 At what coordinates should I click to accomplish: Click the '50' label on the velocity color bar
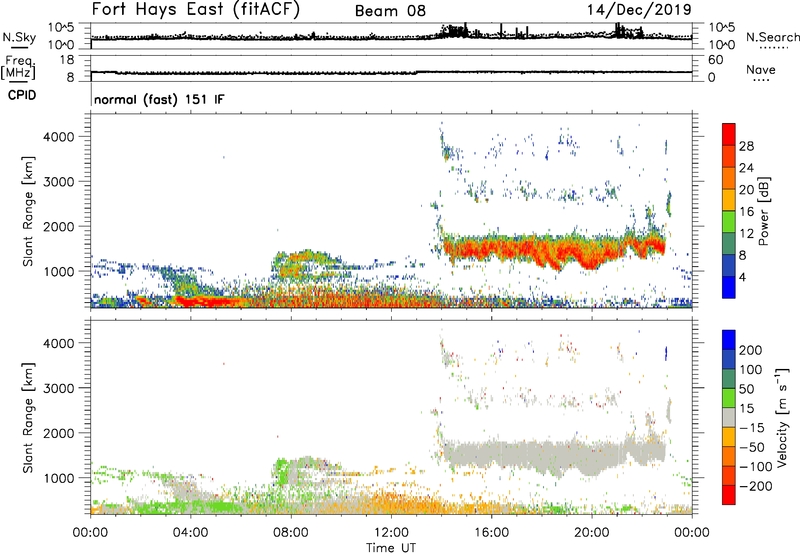(x=746, y=389)
